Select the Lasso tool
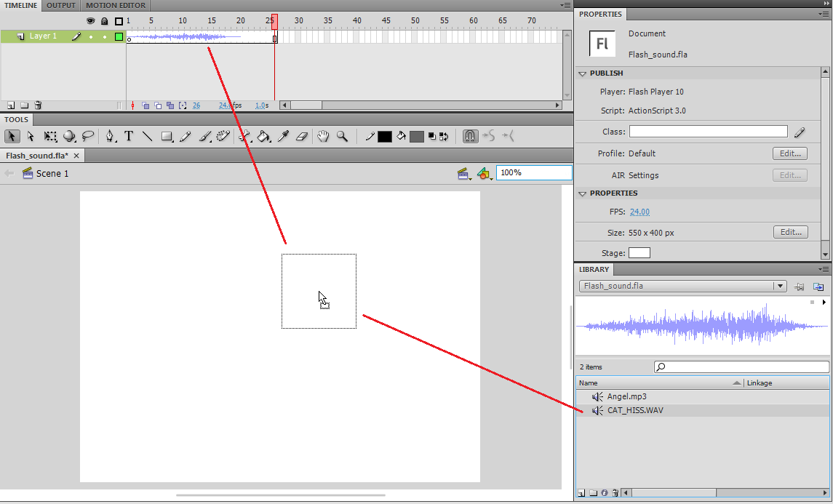 click(x=88, y=137)
